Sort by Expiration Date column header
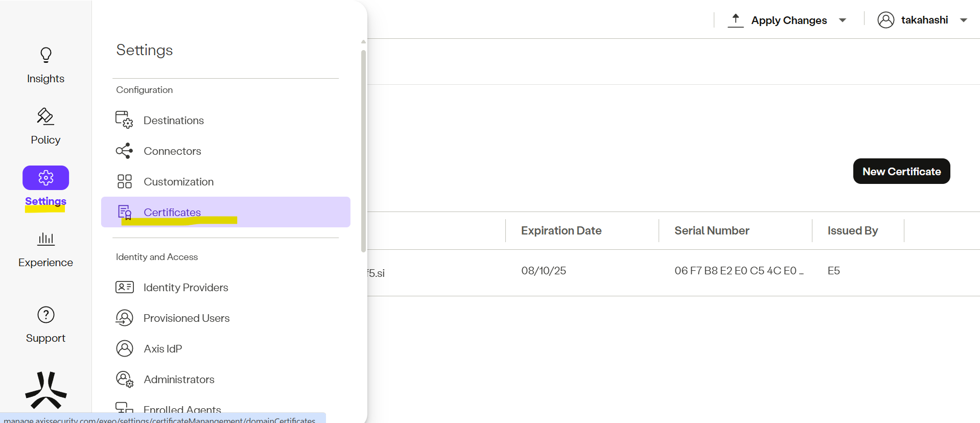The height and width of the screenshot is (423, 980). click(x=561, y=230)
